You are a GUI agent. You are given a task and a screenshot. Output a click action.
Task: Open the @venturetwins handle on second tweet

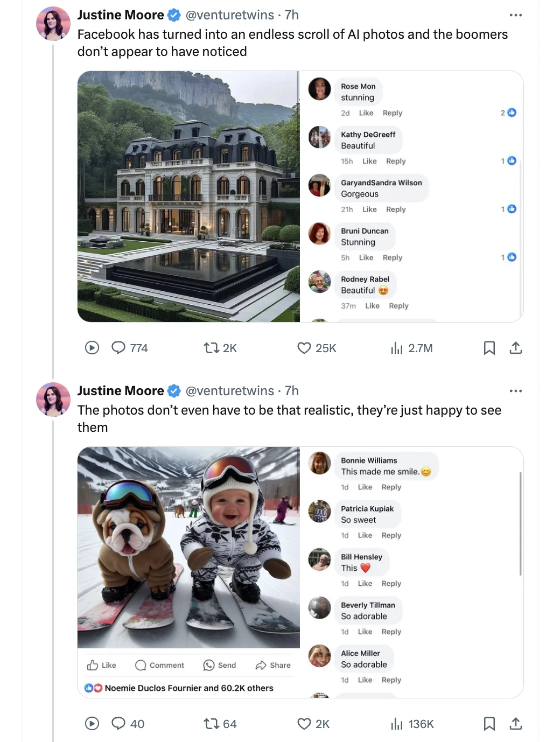(230, 391)
